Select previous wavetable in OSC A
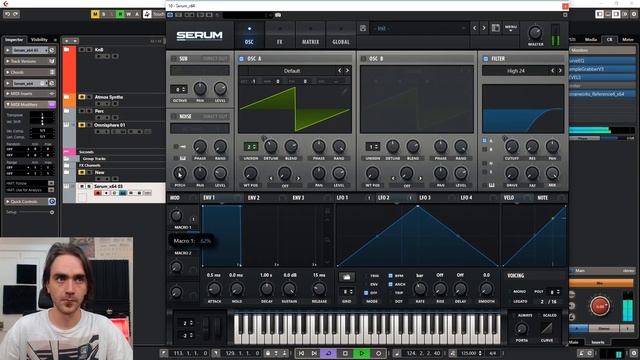Screen dimensions: 640x360 click(340, 71)
